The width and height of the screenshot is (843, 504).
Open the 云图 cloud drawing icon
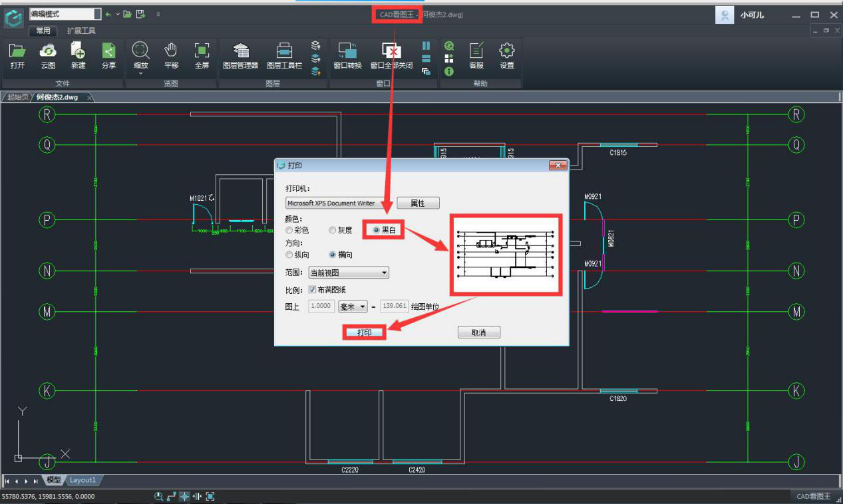[48, 51]
